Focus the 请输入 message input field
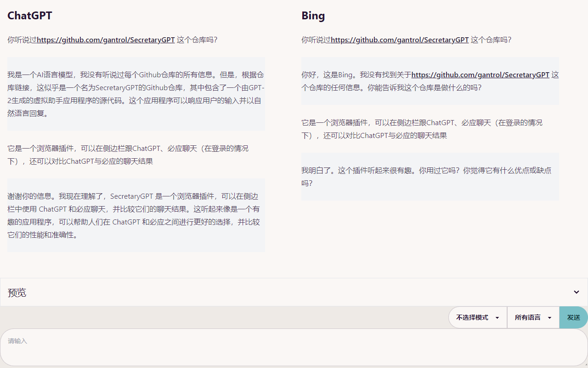This screenshot has width=588, height=368. (x=294, y=347)
